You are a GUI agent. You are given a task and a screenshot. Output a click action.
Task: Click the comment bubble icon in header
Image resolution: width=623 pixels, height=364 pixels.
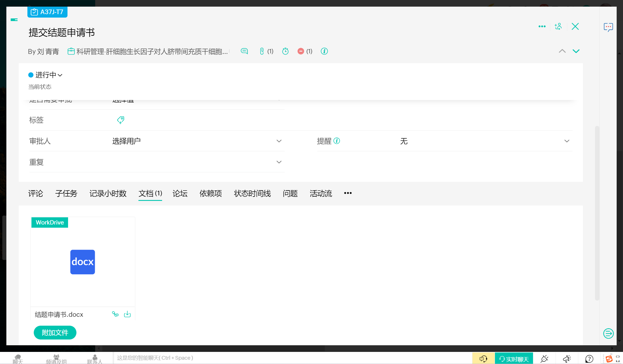click(x=244, y=51)
